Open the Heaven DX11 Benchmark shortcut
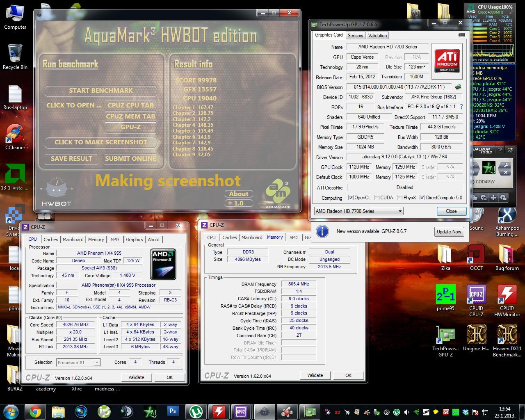This screenshot has width=525, height=420. (507, 341)
